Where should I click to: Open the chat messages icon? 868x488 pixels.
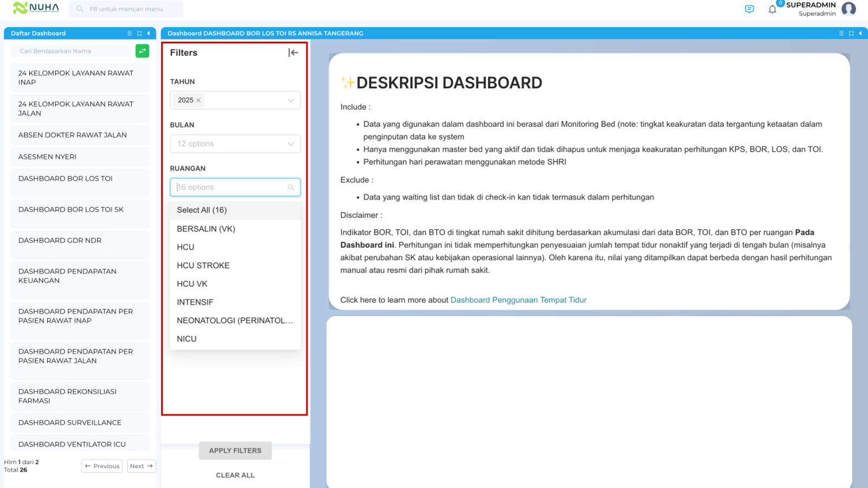(x=749, y=9)
